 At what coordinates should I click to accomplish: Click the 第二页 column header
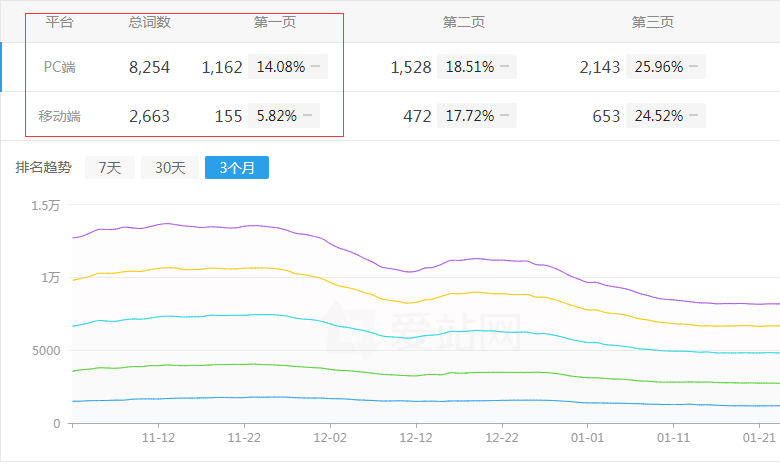click(x=463, y=22)
